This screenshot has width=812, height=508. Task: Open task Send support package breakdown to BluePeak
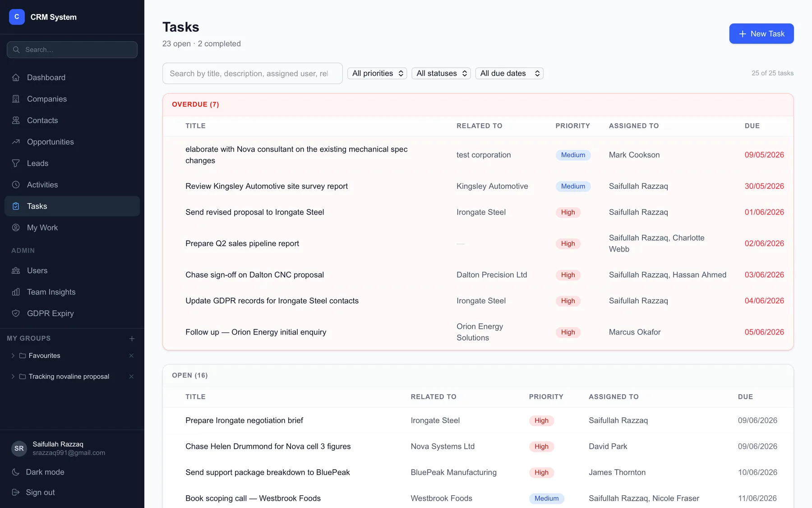coord(268,472)
